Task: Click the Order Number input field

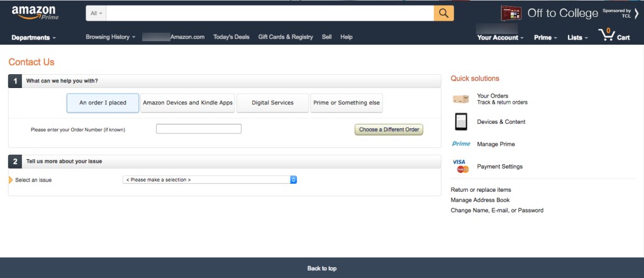Action: pos(198,129)
